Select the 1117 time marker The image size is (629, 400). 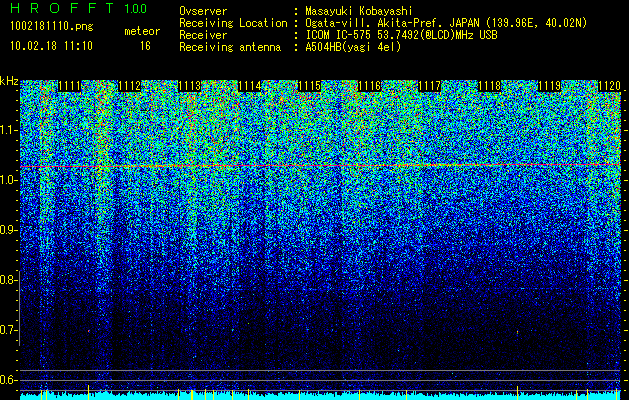(429, 86)
